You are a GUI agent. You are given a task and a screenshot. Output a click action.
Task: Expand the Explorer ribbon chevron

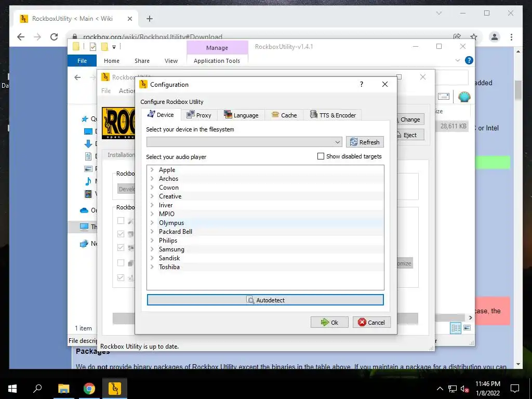click(x=457, y=60)
